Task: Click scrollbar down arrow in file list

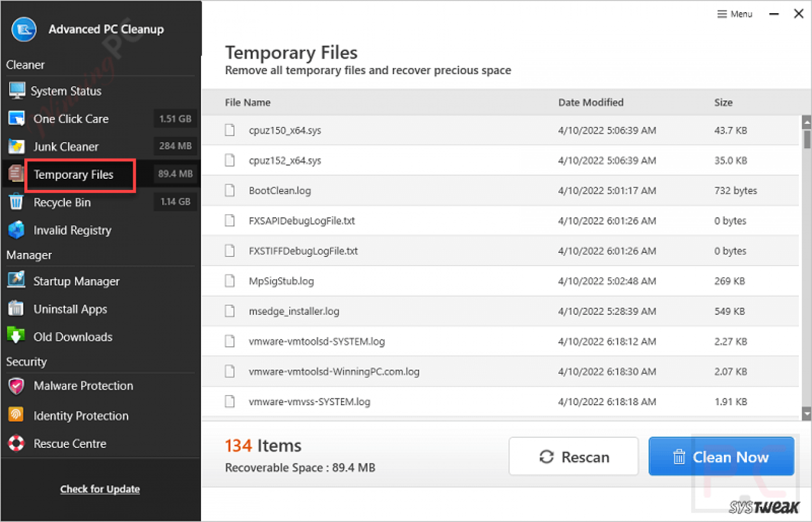Action: coord(806,414)
